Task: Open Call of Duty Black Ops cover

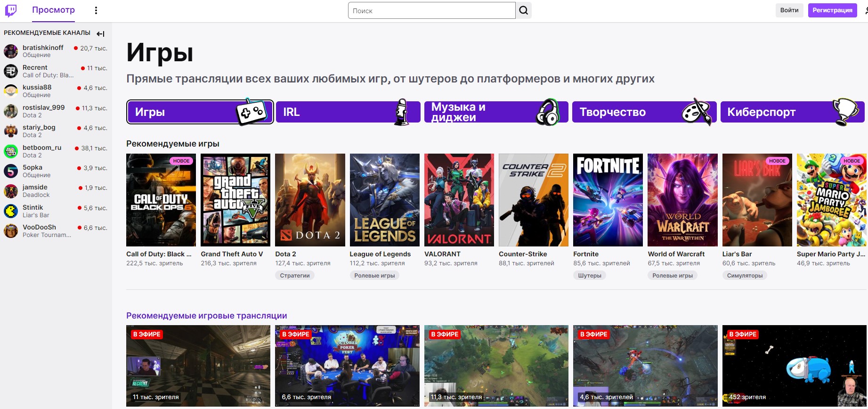Action: coord(161,200)
